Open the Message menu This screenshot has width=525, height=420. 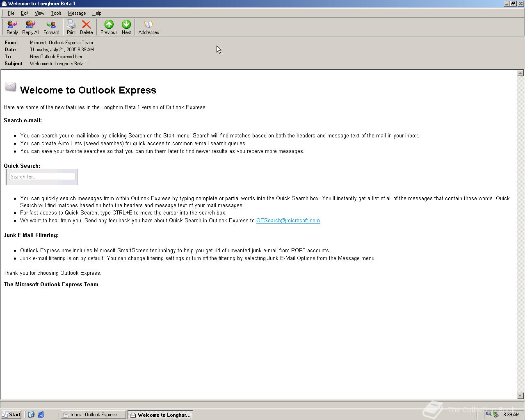(77, 13)
